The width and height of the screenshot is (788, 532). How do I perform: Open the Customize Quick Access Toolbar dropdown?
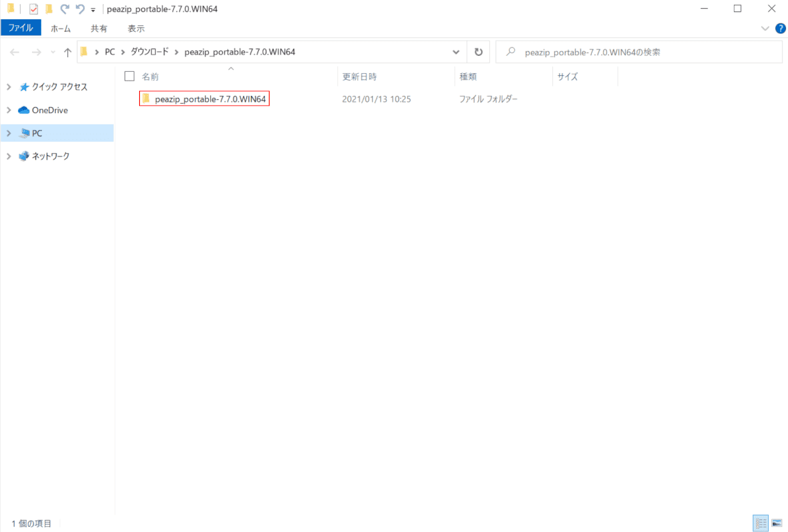point(93,9)
